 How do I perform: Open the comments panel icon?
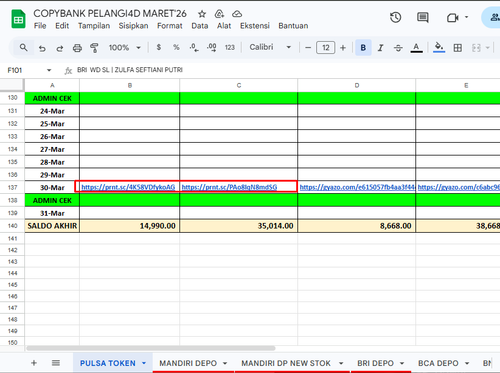click(x=423, y=17)
